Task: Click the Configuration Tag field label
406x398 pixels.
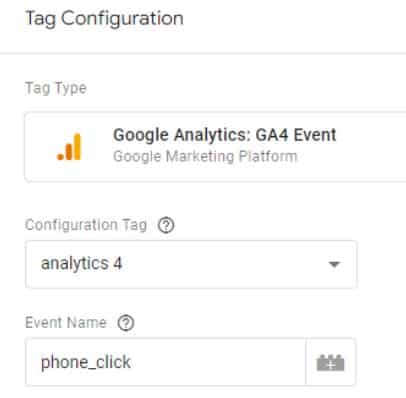Action: click(x=86, y=225)
